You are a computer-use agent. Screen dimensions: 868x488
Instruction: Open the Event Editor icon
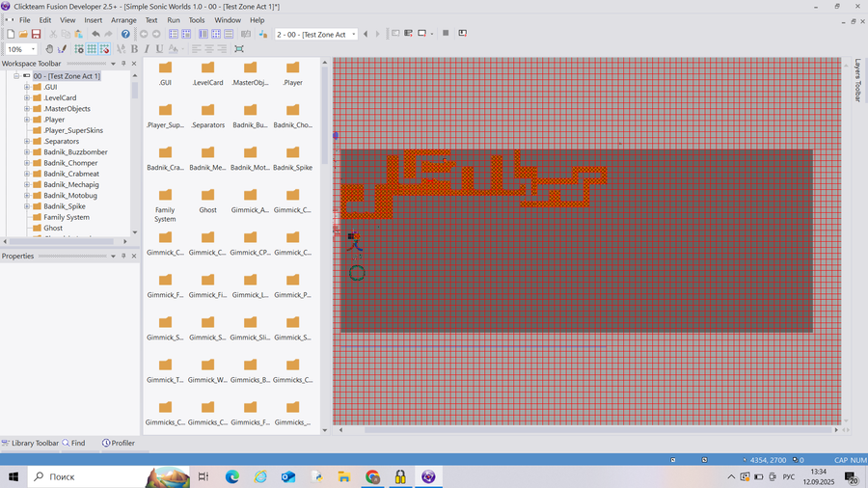[x=203, y=35]
